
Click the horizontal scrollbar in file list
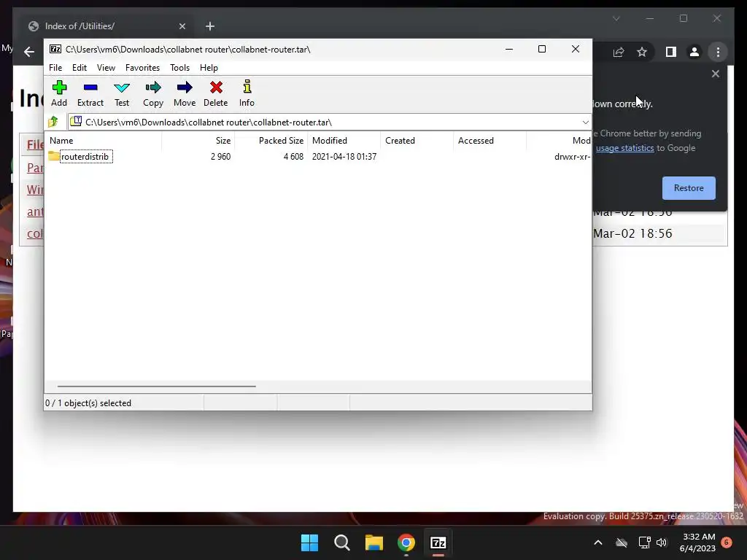pos(156,386)
